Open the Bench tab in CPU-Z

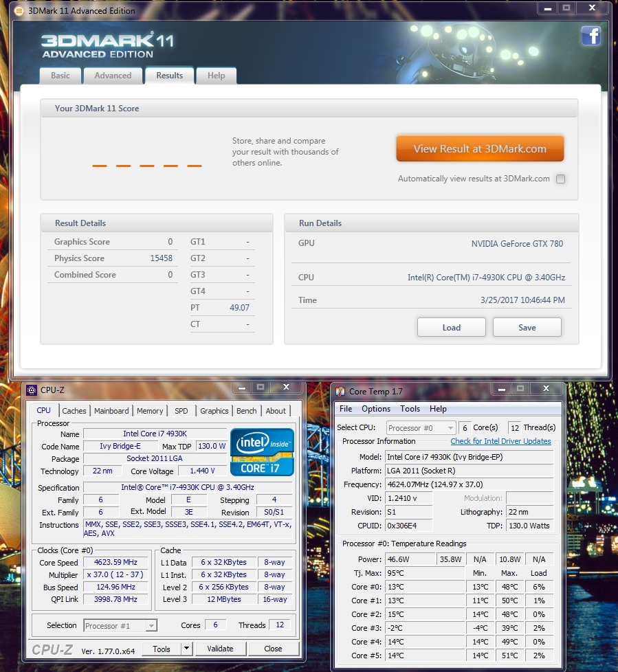pyautogui.click(x=247, y=411)
